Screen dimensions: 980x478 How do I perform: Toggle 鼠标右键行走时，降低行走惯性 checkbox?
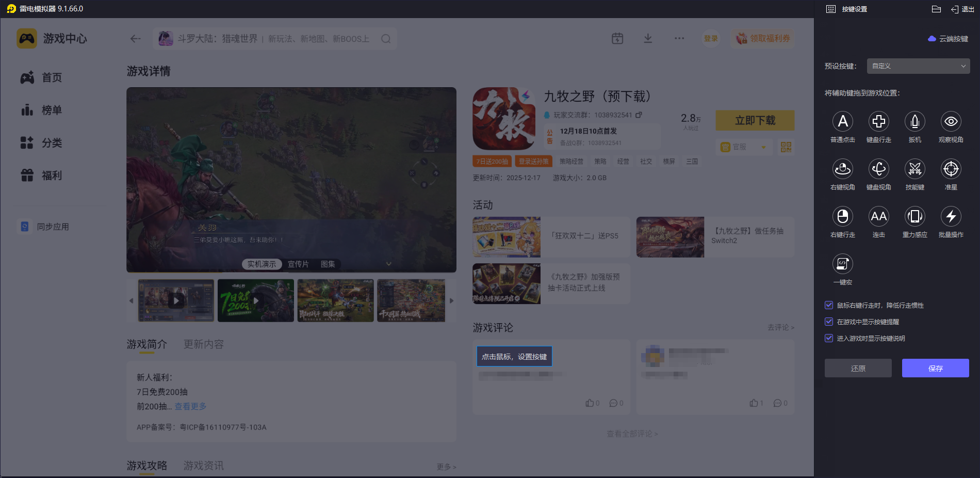coord(828,305)
